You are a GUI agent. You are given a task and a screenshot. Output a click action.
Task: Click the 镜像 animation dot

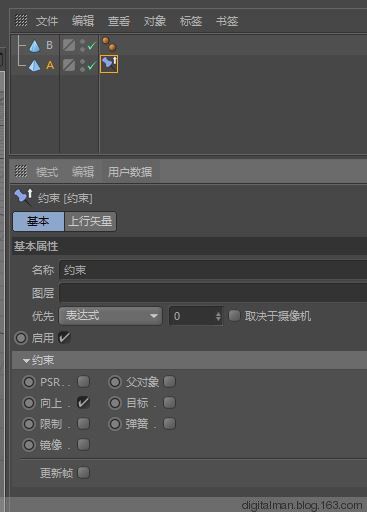click(x=29, y=445)
